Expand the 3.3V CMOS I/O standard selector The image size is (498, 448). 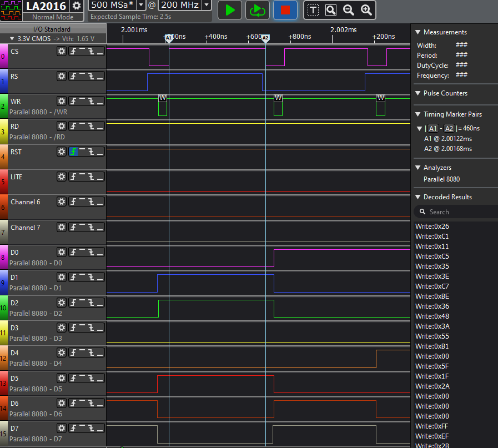pos(12,39)
